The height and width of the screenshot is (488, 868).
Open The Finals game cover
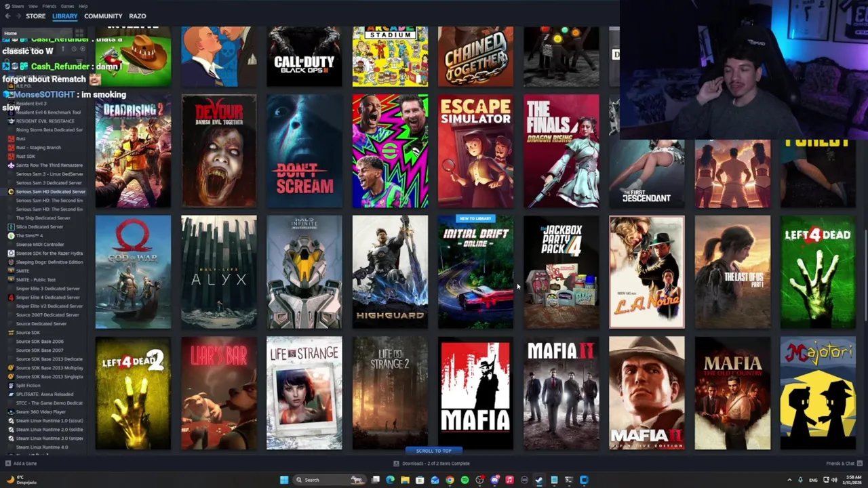[x=561, y=150]
